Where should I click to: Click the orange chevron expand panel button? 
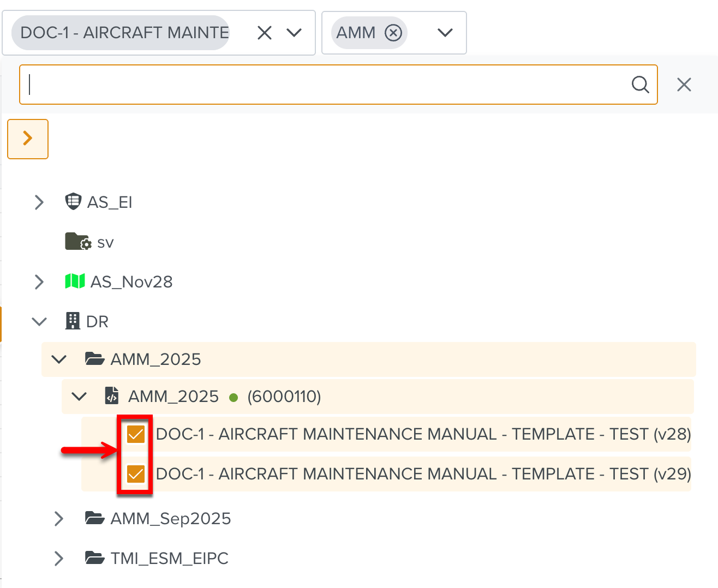click(x=28, y=139)
